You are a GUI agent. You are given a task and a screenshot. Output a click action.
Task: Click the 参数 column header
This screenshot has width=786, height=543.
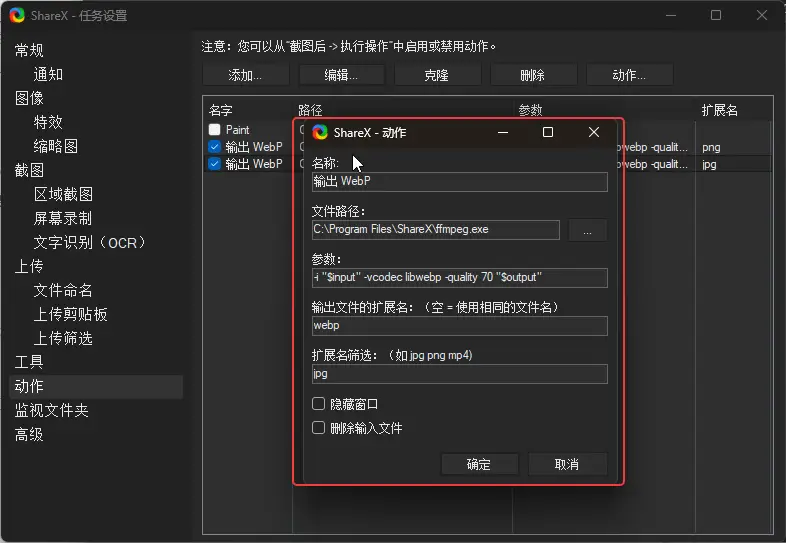tap(531, 110)
